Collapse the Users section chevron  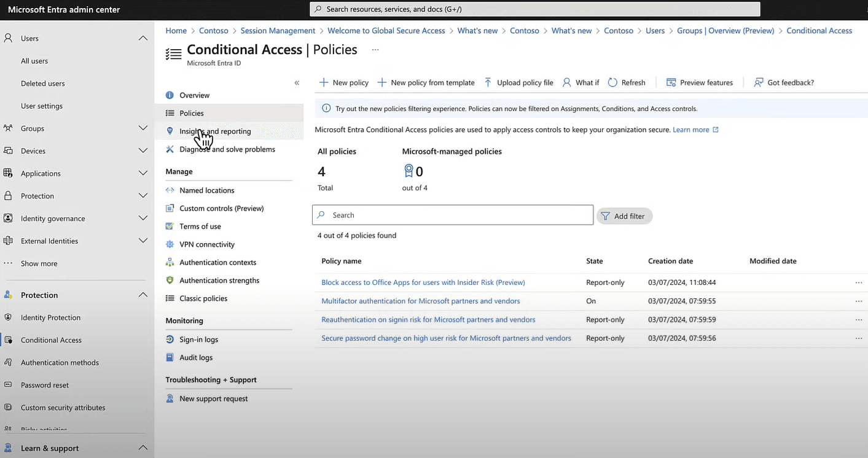pyautogui.click(x=143, y=38)
